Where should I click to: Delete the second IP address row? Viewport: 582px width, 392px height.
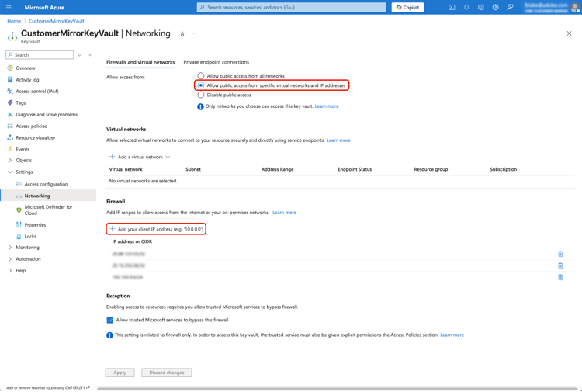[560, 265]
